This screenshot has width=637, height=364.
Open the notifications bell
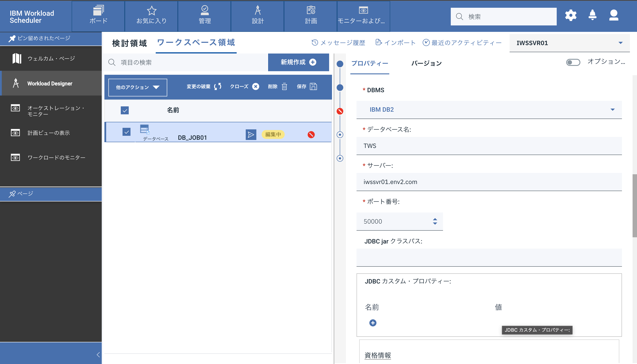click(592, 15)
